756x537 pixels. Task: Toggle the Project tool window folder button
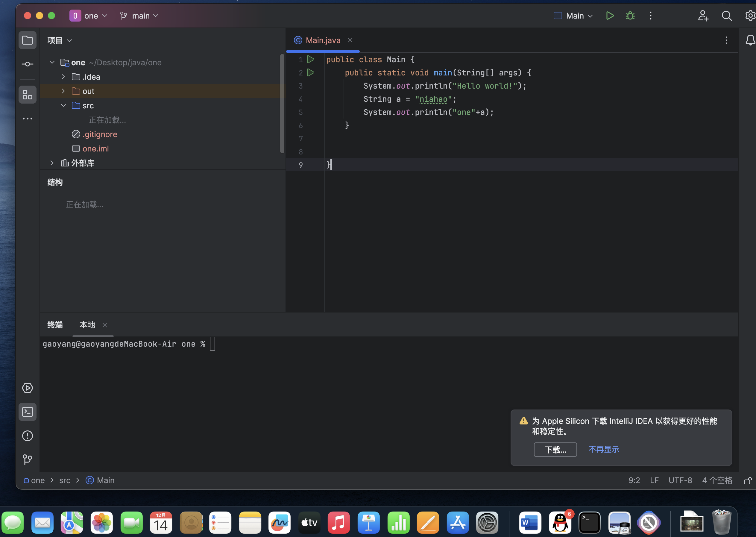28,40
